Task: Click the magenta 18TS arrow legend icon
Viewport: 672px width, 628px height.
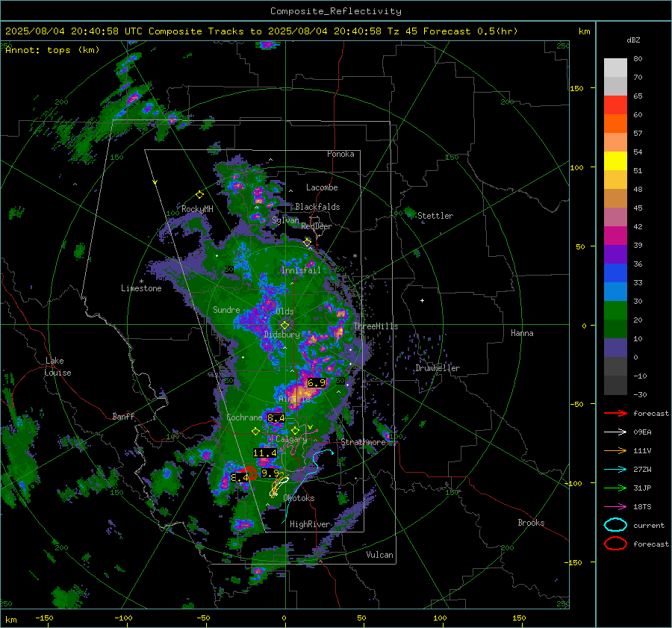Action: [615, 507]
